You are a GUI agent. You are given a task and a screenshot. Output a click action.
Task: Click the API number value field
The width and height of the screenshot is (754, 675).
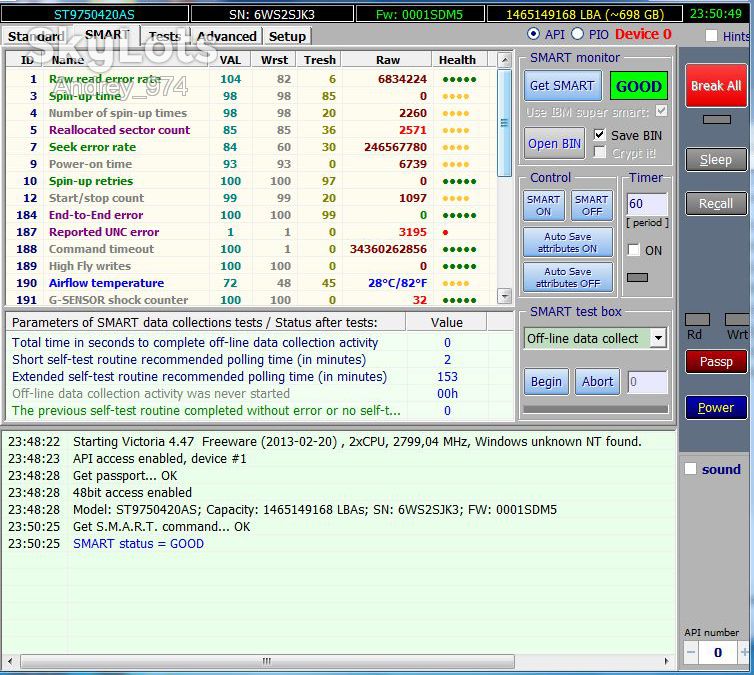[x=718, y=652]
